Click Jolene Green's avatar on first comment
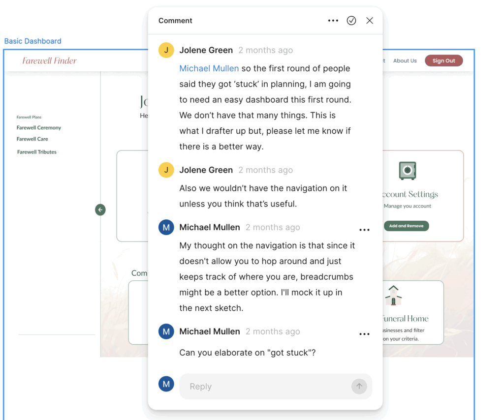The width and height of the screenshot is (504, 420). click(x=166, y=50)
